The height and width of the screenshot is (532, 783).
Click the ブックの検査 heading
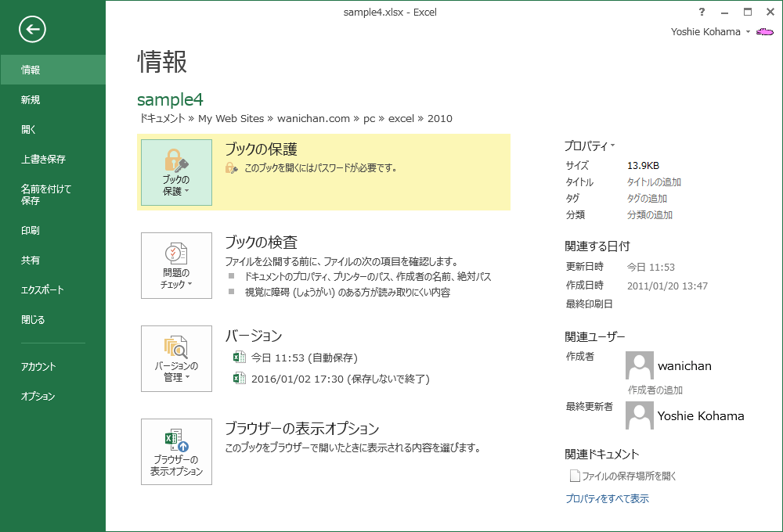click(x=262, y=243)
